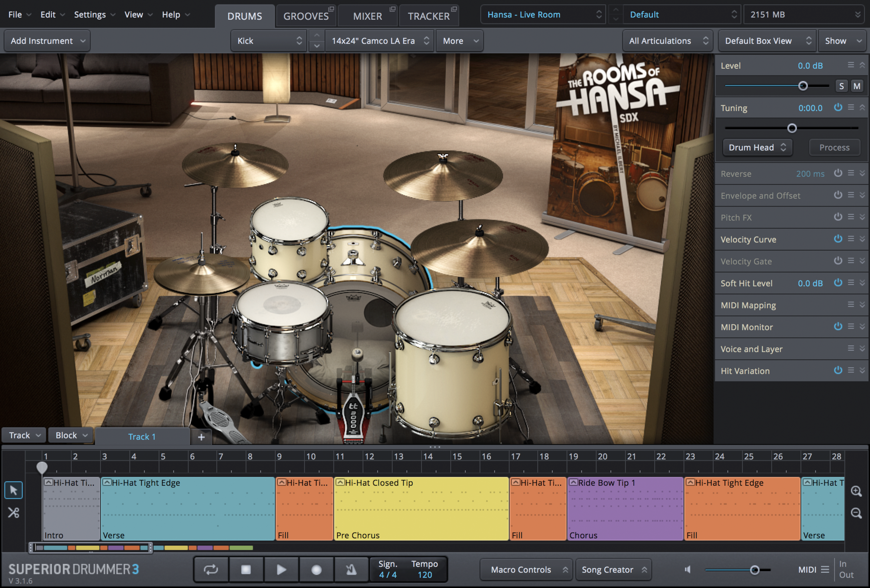Toggle the Reverse effect power button
Viewport: 870px width, 588px height.
838,174
